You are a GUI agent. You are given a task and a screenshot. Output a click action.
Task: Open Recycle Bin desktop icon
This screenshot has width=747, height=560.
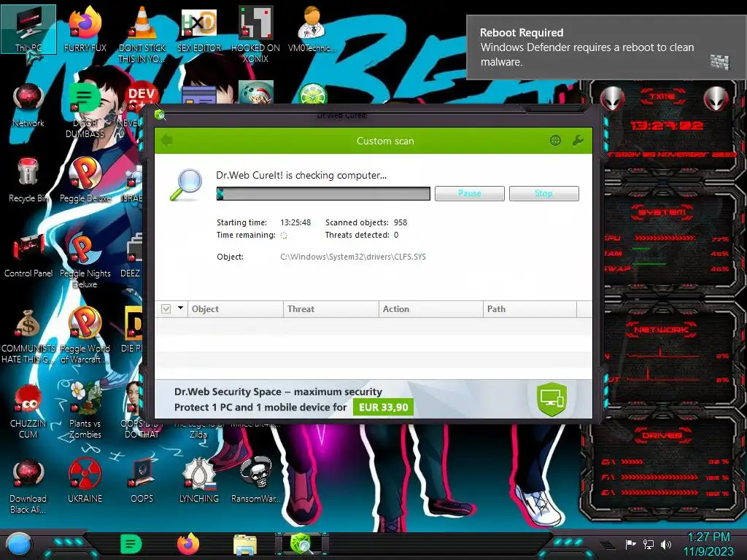[x=28, y=181]
